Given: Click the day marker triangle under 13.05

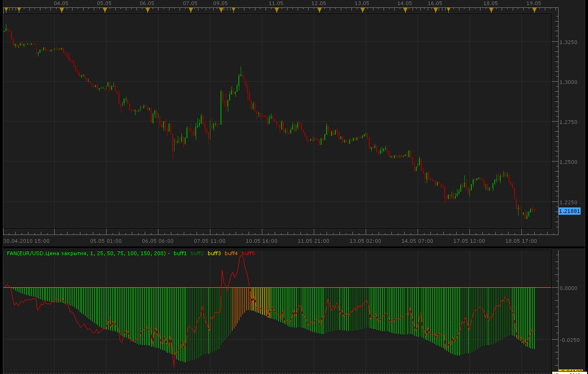Looking at the screenshot, I should coord(362,10).
